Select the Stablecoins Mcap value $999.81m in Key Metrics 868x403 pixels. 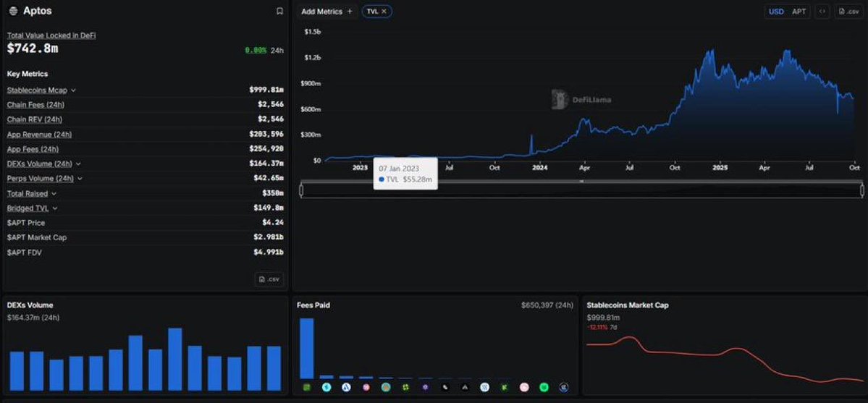click(x=266, y=90)
